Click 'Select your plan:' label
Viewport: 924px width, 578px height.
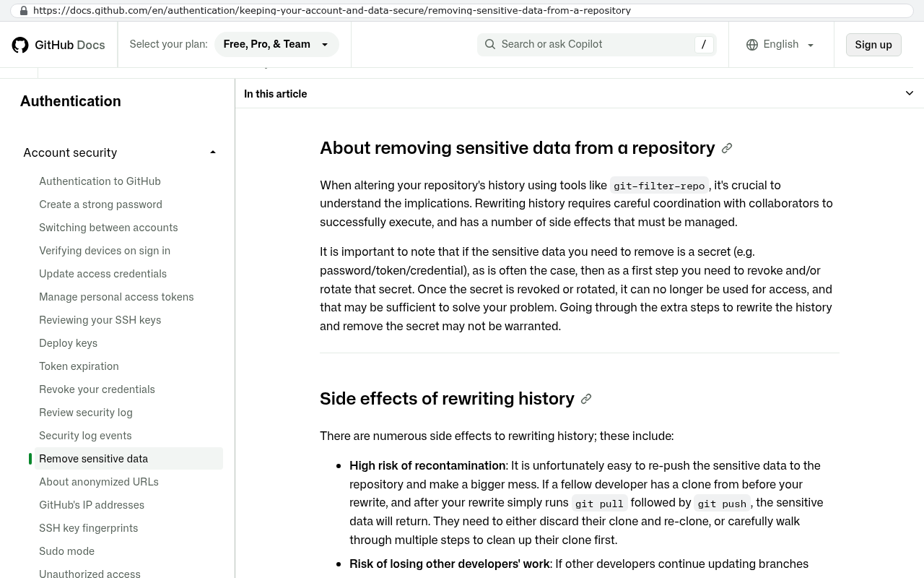(168, 44)
